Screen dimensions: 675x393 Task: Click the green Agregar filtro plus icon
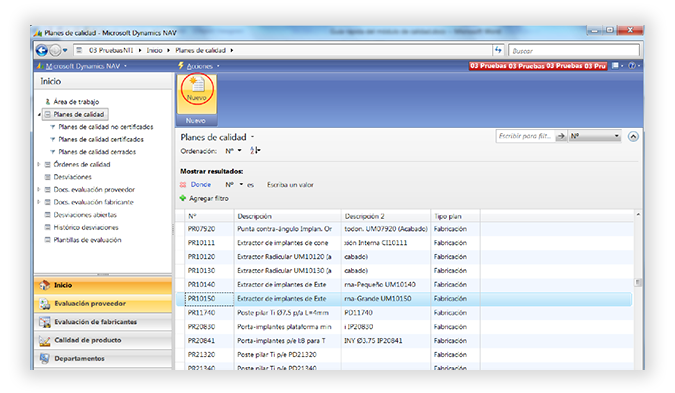tap(183, 198)
